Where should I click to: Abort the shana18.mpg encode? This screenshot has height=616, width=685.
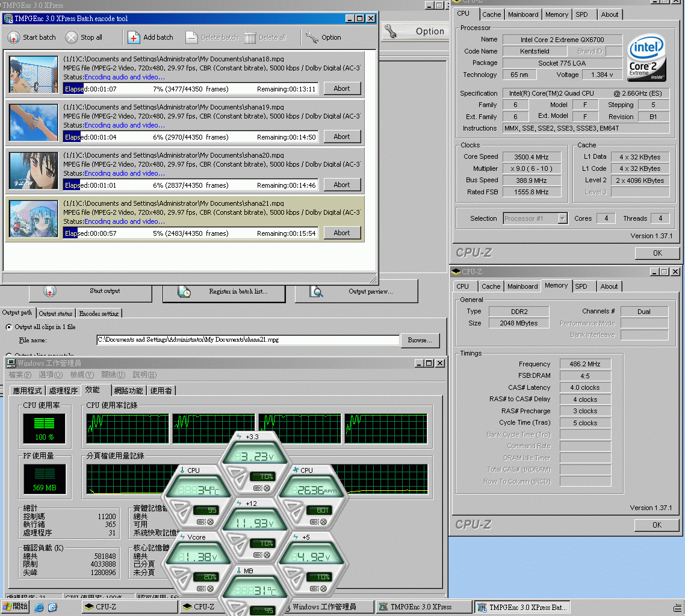pyautogui.click(x=342, y=88)
